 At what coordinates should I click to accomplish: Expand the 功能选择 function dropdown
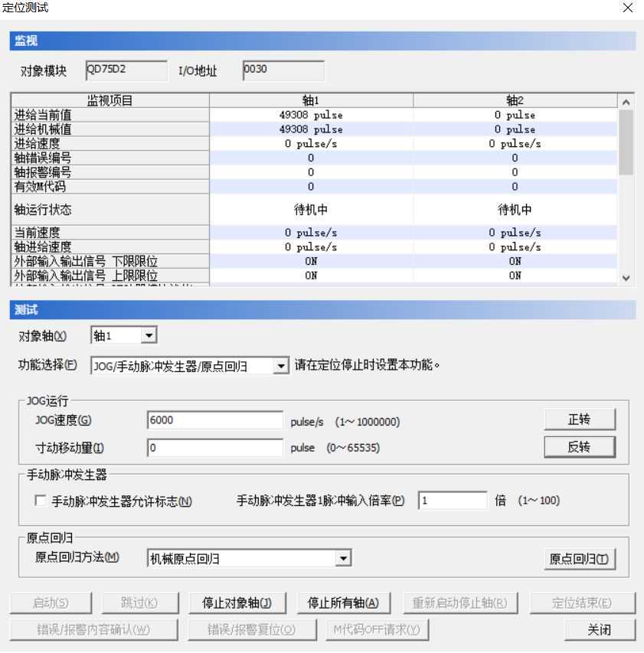[x=282, y=366]
